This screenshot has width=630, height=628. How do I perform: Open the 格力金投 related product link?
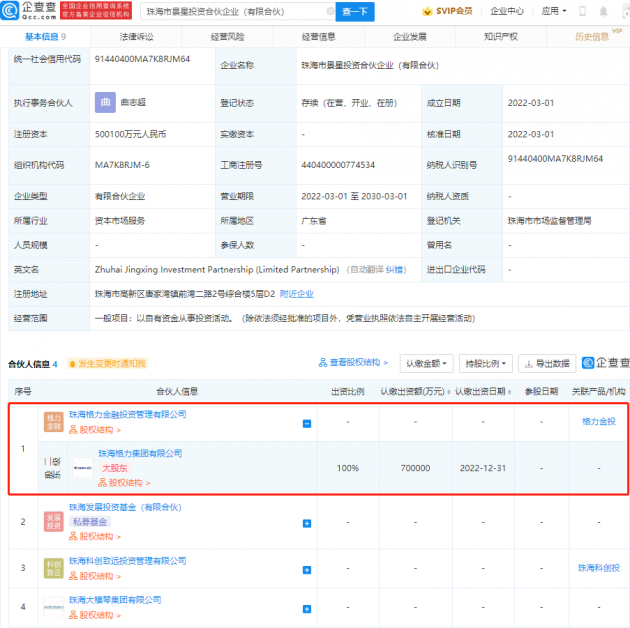pyautogui.click(x=598, y=421)
